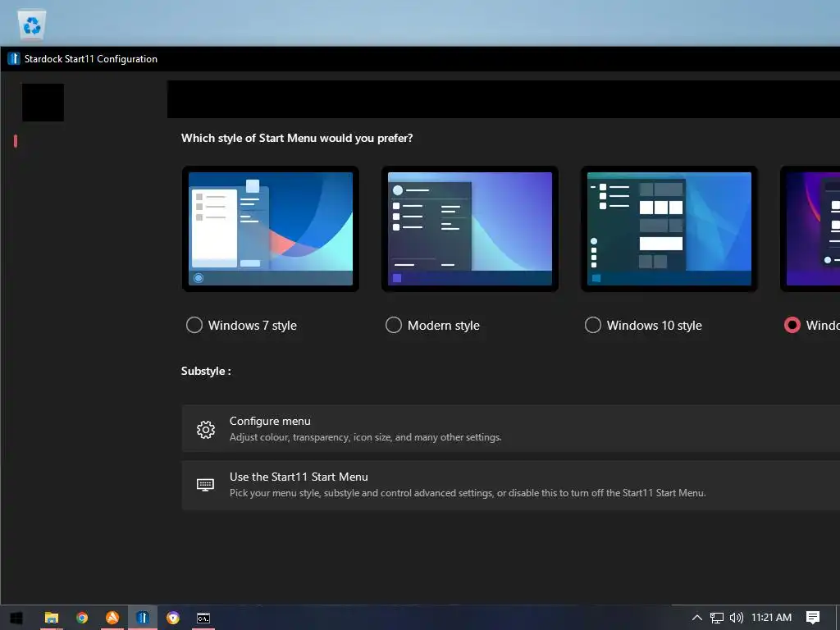840x630 pixels.
Task: Open the Action Center notifications icon
Action: [x=813, y=618]
